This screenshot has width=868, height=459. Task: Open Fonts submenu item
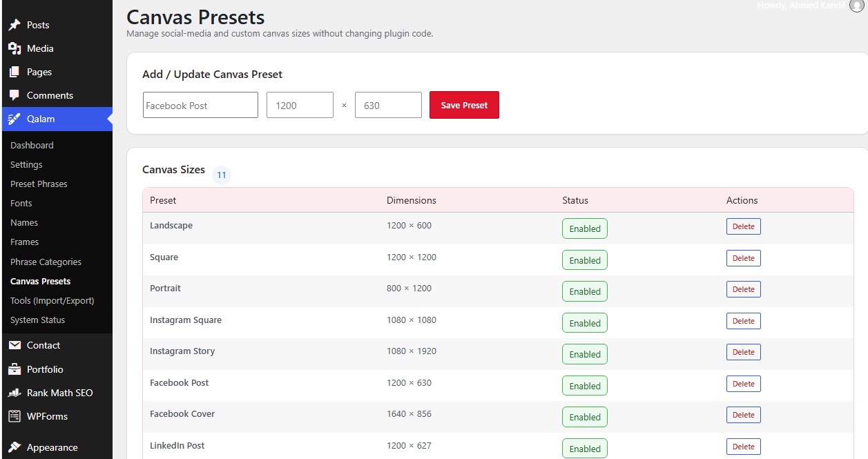[x=21, y=203]
